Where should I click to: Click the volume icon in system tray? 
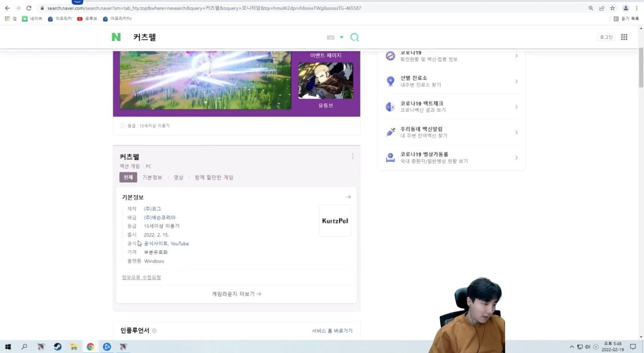pos(587,347)
